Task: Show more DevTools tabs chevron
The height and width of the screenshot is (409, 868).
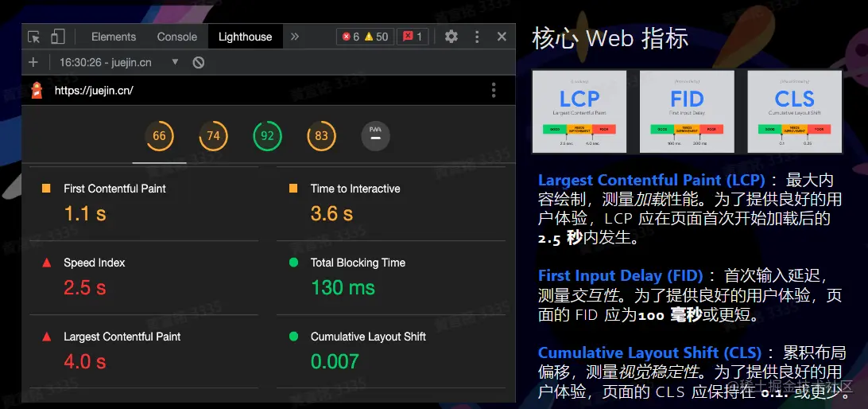Action: [x=295, y=37]
